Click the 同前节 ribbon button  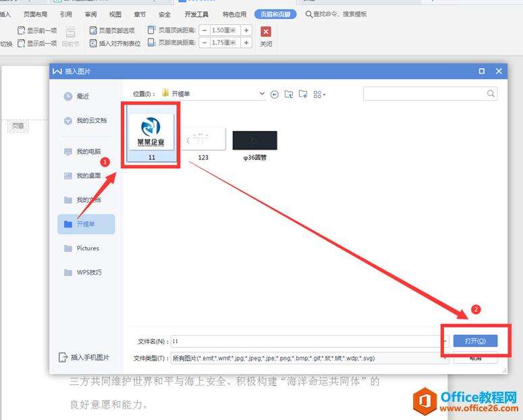[70, 36]
